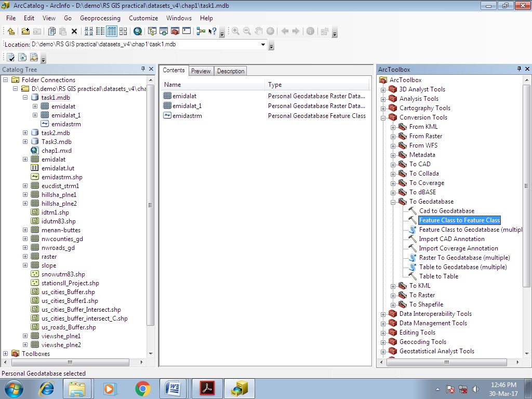532x399 pixels.
Task: Collapse the To Geodatabase toolset
Action: click(393, 202)
